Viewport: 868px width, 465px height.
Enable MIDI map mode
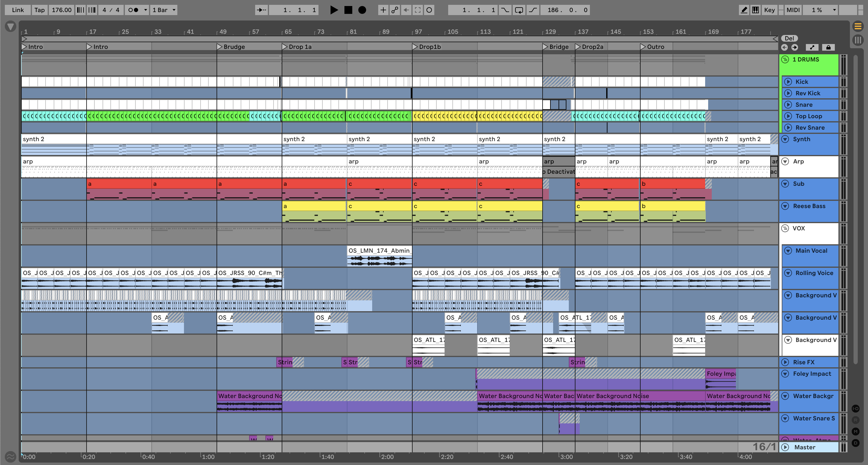click(793, 10)
